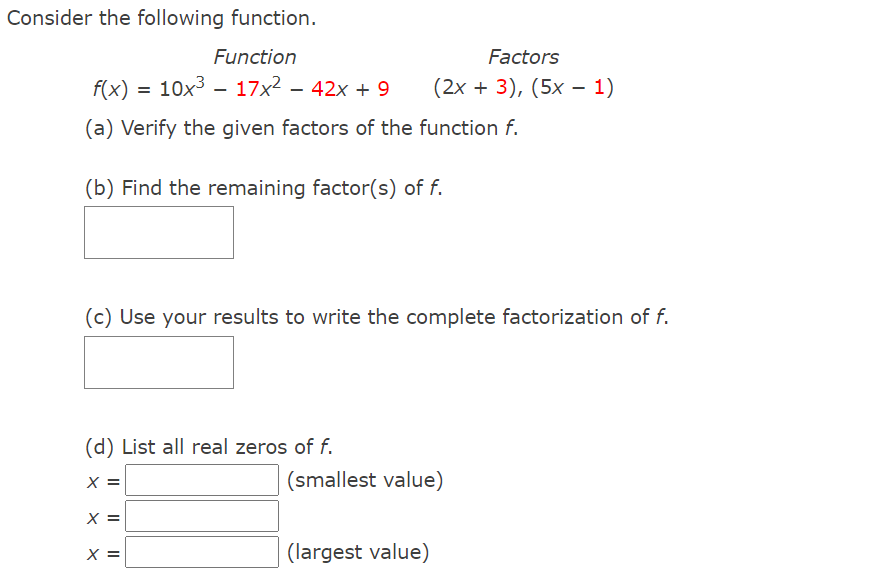Viewport: 889px width, 586px height.
Task: Select the complete factorization answer box
Action: click(x=158, y=362)
